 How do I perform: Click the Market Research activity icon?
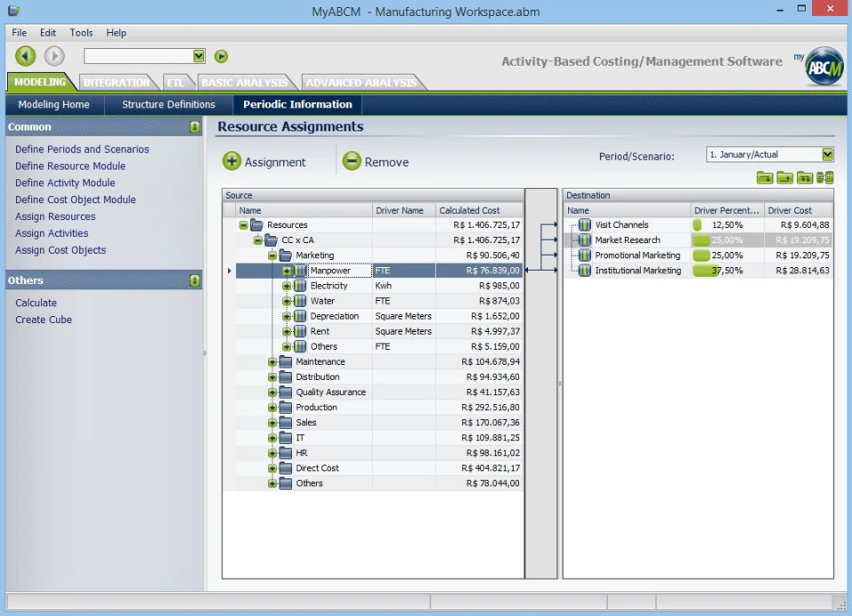point(585,241)
